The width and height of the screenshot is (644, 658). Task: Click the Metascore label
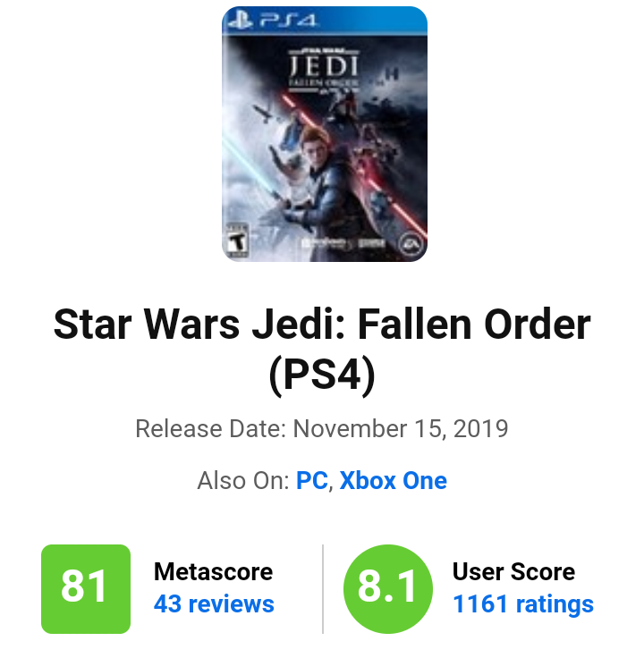pos(213,571)
